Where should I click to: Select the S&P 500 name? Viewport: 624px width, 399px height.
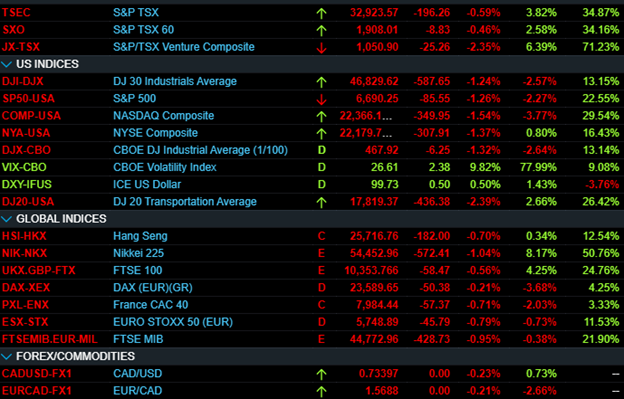(135, 99)
